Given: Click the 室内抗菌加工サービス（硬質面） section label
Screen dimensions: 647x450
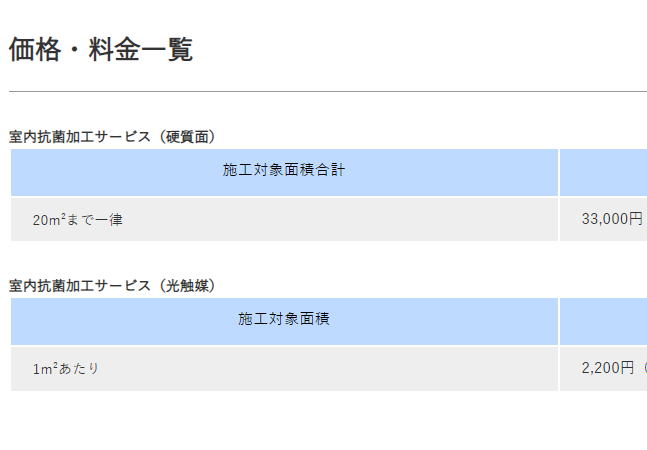Looking at the screenshot, I should [x=112, y=137].
